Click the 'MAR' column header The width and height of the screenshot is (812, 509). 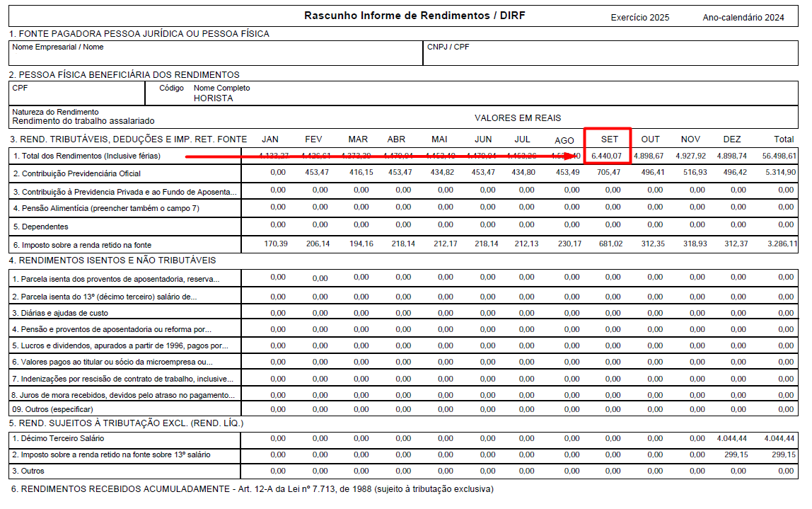point(358,139)
